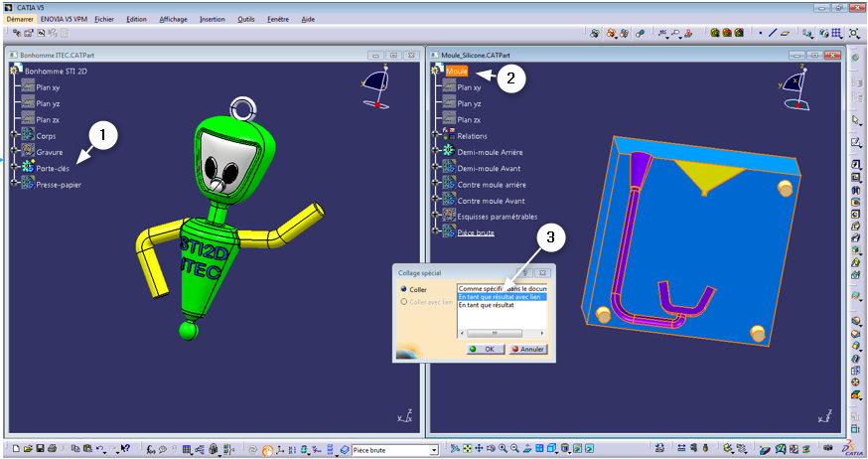Click the New document icon
The height and width of the screenshot is (459, 868).
tap(16, 449)
